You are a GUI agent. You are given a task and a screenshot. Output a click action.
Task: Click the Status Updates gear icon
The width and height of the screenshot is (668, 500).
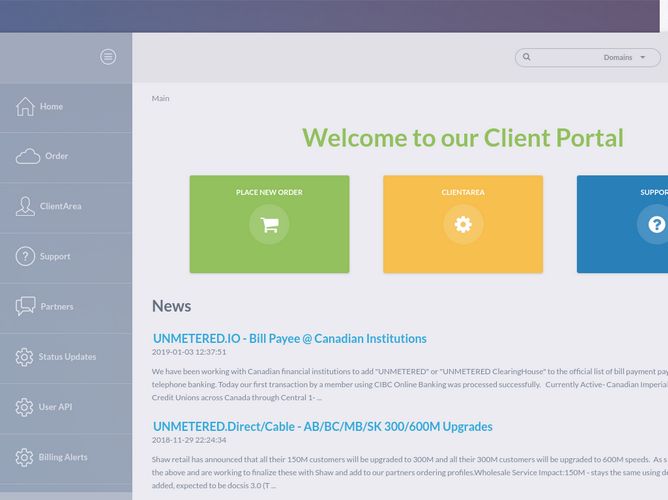24,357
